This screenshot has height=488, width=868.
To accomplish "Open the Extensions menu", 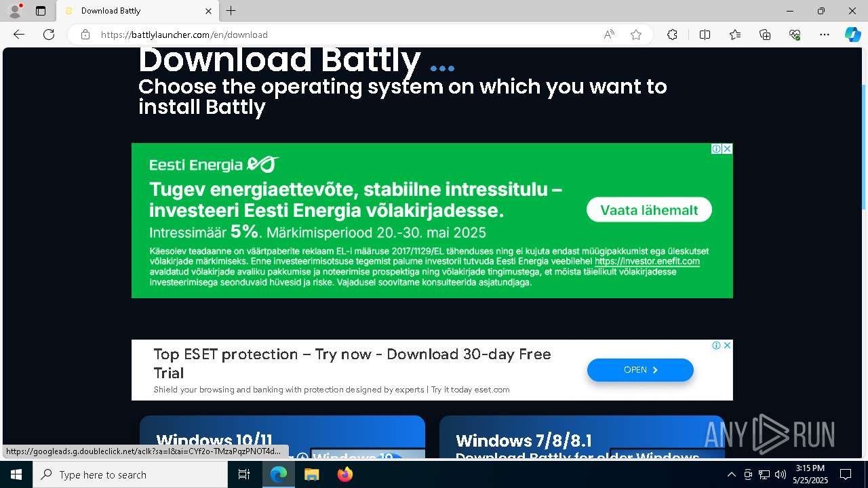I will (x=672, y=35).
